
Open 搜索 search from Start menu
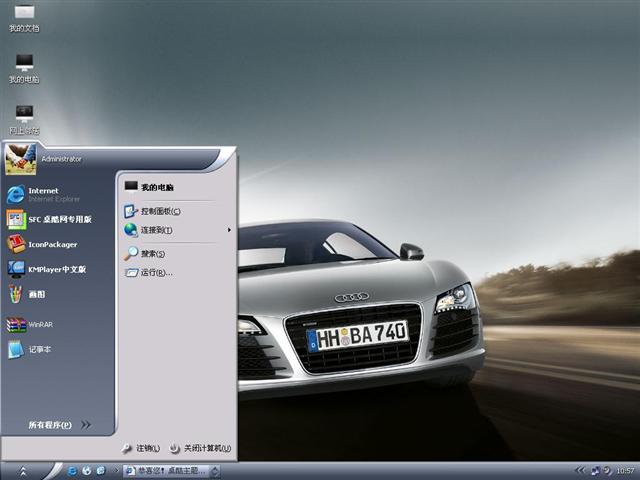[x=150, y=254]
